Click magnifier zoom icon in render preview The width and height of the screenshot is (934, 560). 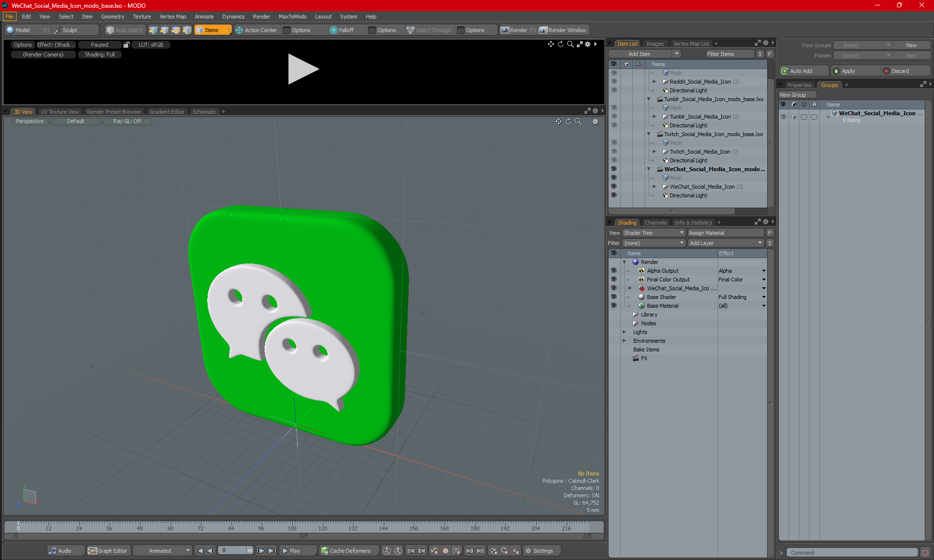(570, 44)
